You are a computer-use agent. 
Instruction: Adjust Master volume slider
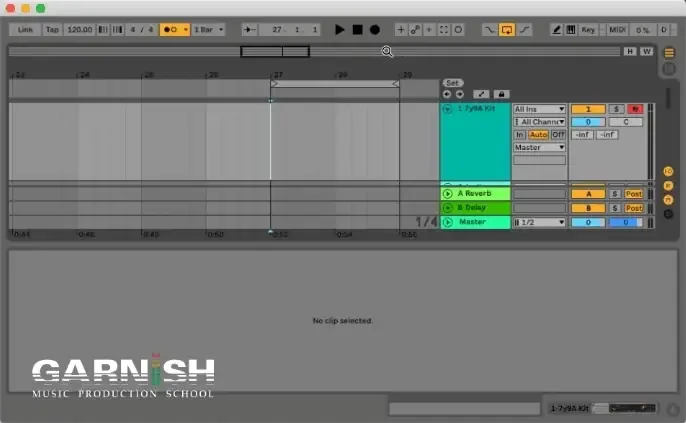588,222
